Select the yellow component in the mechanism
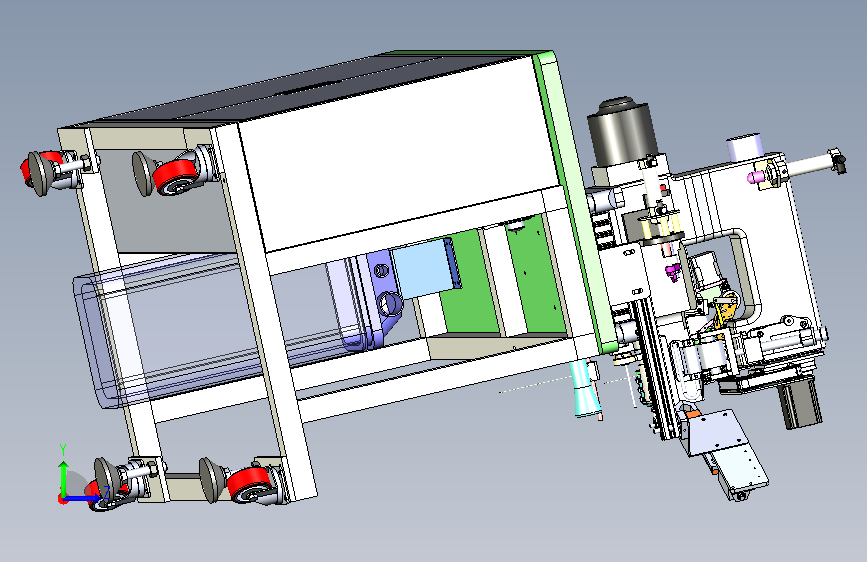867x562 pixels. tap(724, 313)
